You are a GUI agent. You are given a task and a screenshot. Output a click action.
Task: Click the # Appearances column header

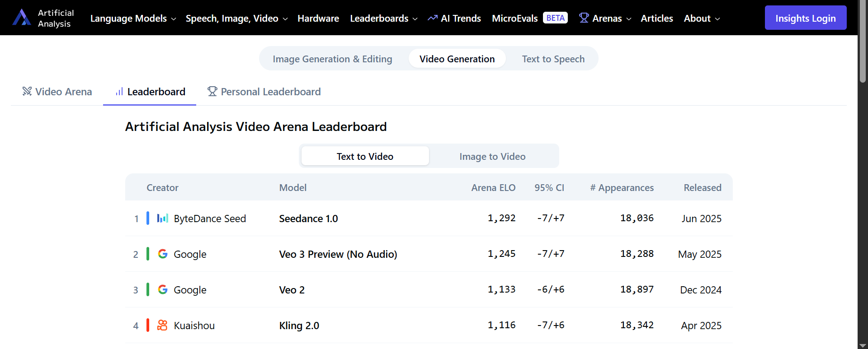click(x=622, y=187)
